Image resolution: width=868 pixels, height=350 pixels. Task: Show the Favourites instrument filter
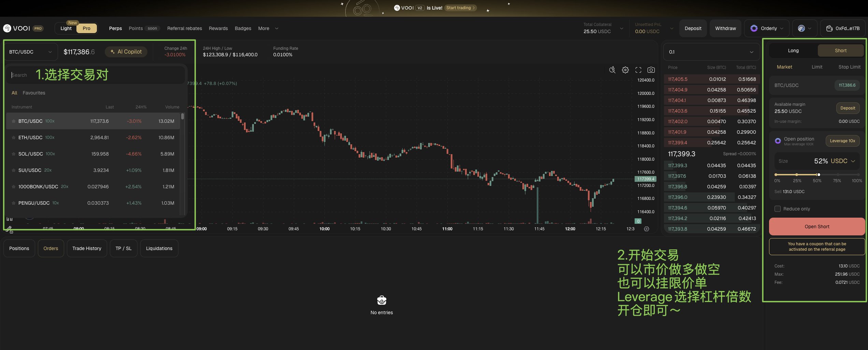click(x=34, y=93)
